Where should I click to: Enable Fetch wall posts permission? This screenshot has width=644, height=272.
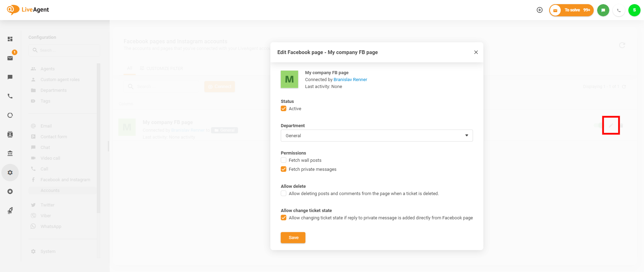click(283, 160)
